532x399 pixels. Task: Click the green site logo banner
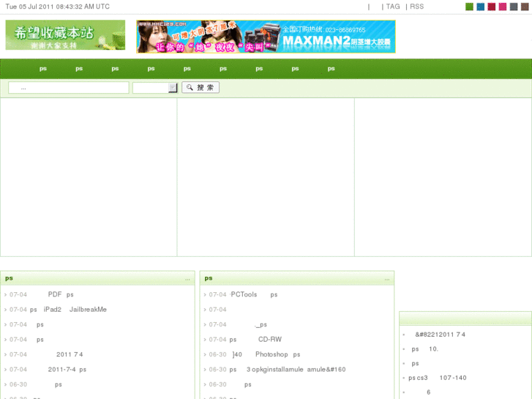point(65,35)
